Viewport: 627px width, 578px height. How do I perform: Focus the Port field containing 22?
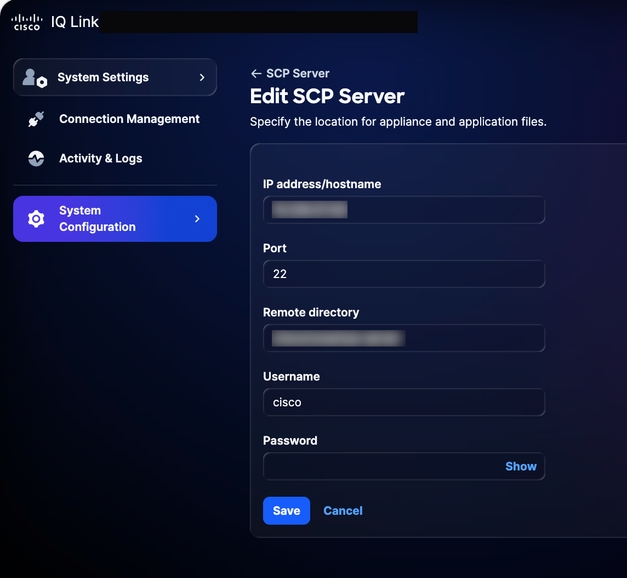(404, 274)
